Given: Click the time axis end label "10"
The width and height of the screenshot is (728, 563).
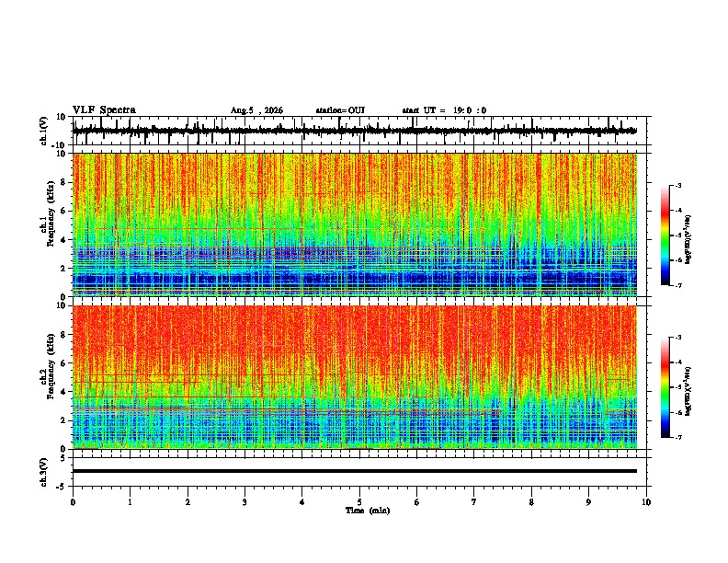Looking at the screenshot, I should (x=646, y=502).
